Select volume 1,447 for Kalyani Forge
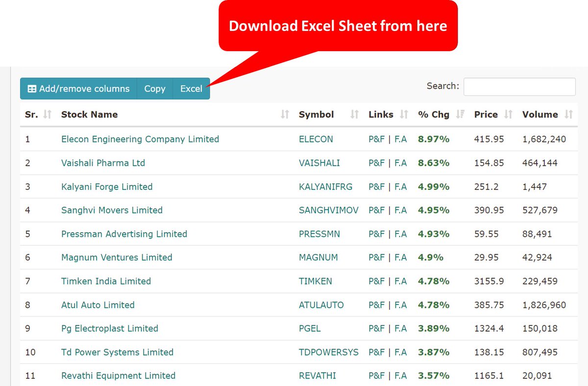 click(535, 186)
